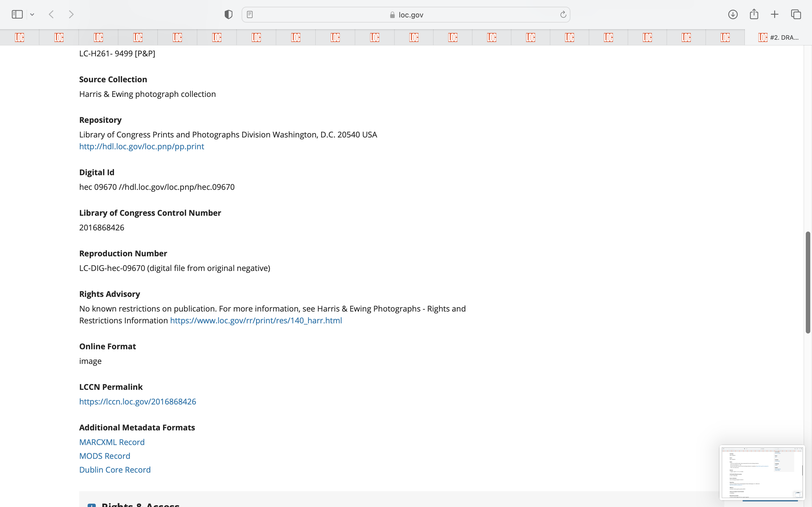Show the downloads list
The image size is (812, 507).
point(733,14)
